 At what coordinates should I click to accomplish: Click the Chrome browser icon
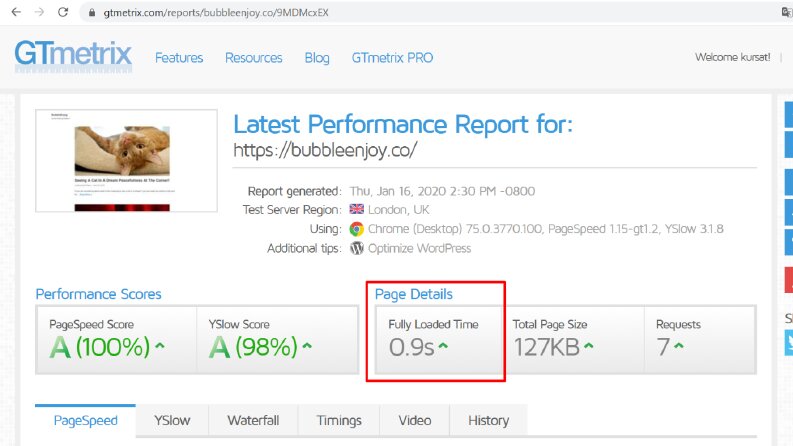click(x=357, y=229)
